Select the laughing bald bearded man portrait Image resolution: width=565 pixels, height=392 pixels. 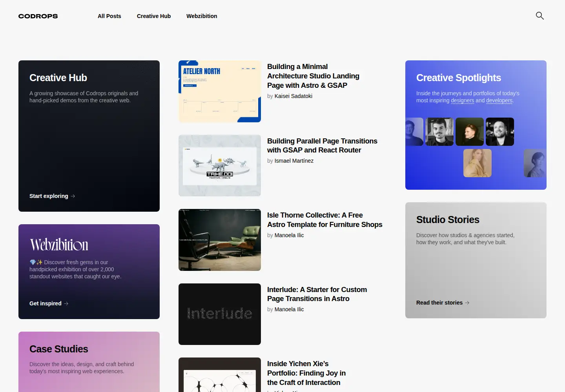coord(500,132)
